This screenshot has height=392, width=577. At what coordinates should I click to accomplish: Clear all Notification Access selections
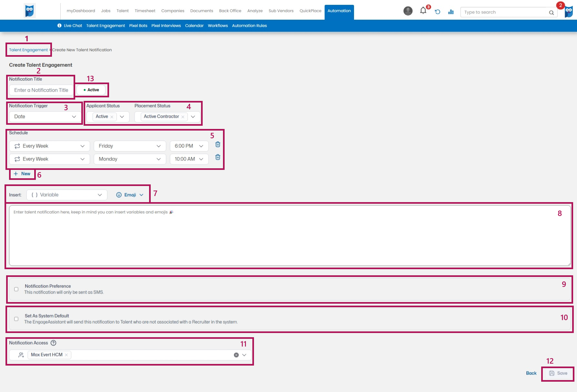(236, 355)
